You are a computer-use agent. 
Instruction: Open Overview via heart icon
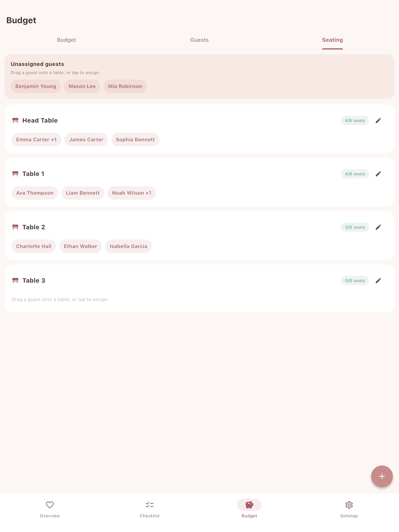[x=50, y=509]
